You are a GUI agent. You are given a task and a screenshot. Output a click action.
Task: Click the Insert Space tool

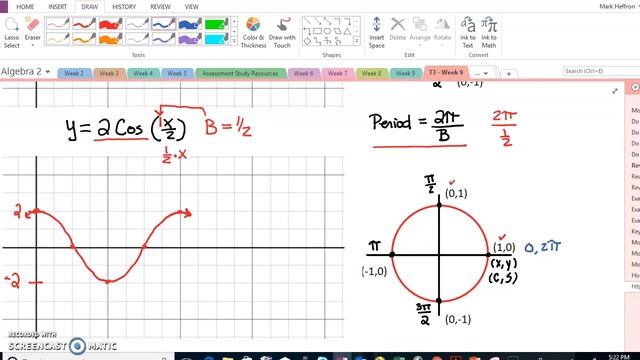(x=376, y=33)
